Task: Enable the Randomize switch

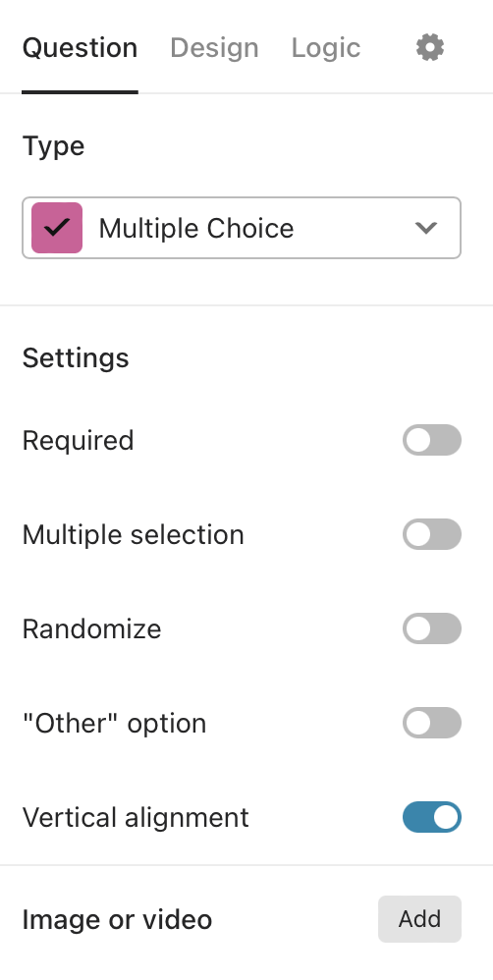Action: [x=432, y=628]
